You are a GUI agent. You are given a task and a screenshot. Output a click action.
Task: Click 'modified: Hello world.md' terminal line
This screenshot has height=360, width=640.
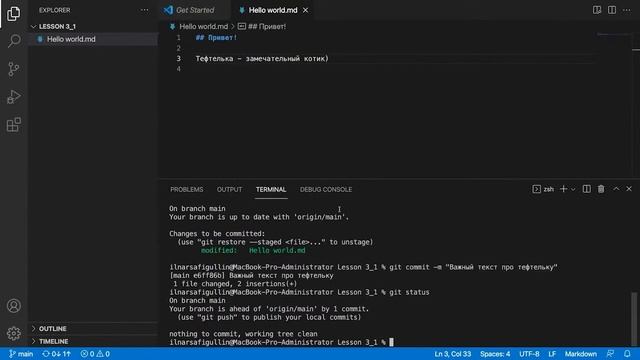pyautogui.click(x=253, y=250)
